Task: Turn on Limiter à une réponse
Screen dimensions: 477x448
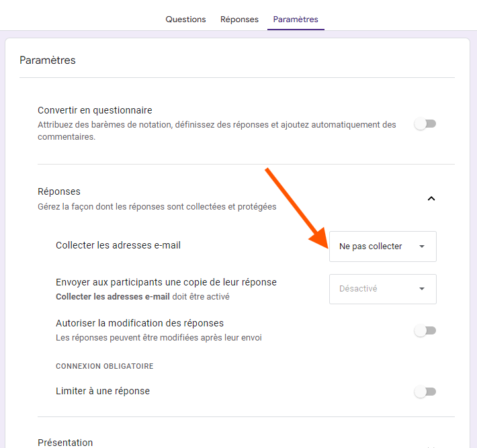Action: pos(425,392)
